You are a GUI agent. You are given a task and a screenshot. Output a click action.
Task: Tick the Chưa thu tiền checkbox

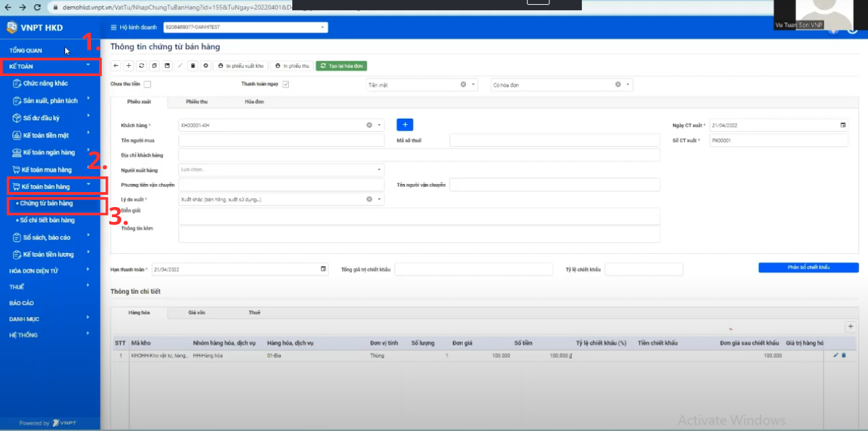point(147,85)
